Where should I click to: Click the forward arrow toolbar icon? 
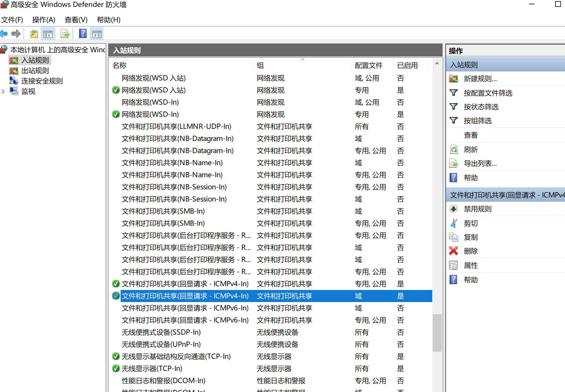16,34
